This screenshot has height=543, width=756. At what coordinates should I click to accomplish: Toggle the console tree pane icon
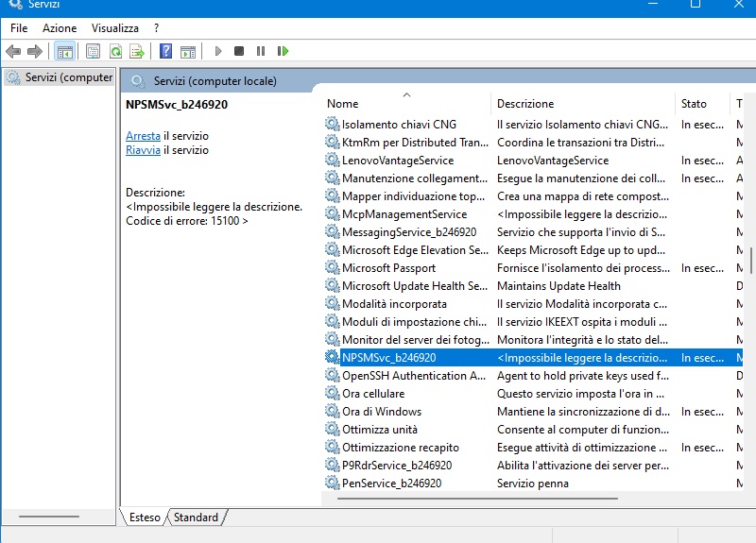(64, 51)
